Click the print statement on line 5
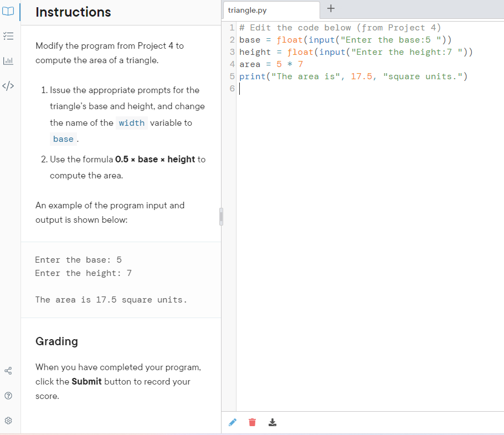This screenshot has height=435, width=504. click(353, 76)
